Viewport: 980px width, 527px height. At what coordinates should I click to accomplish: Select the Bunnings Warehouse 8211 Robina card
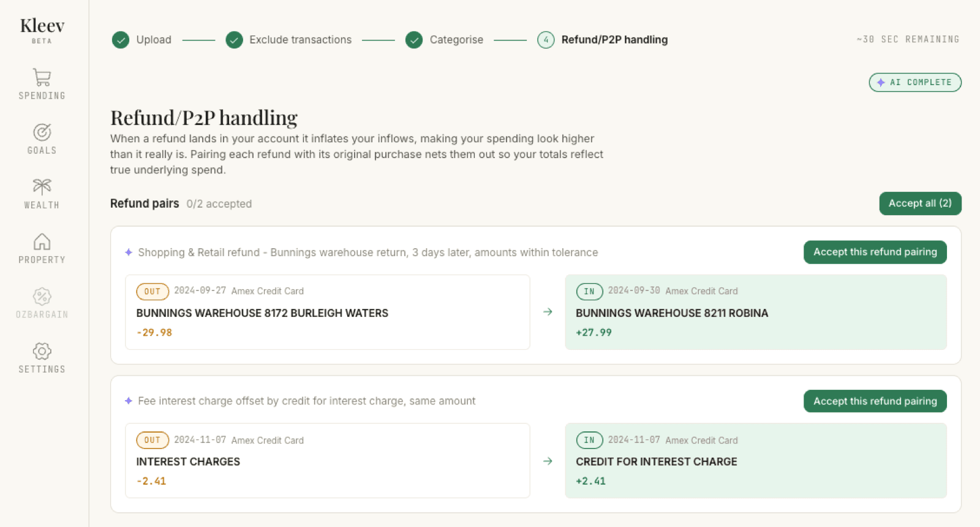click(756, 312)
